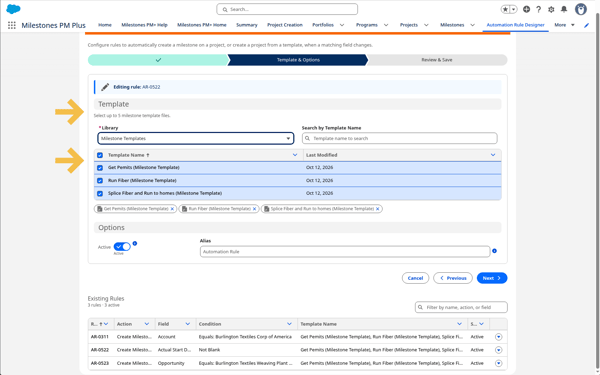The image size is (600, 375).
Task: Click the file icon in Get Permits pill
Action: pos(99,209)
